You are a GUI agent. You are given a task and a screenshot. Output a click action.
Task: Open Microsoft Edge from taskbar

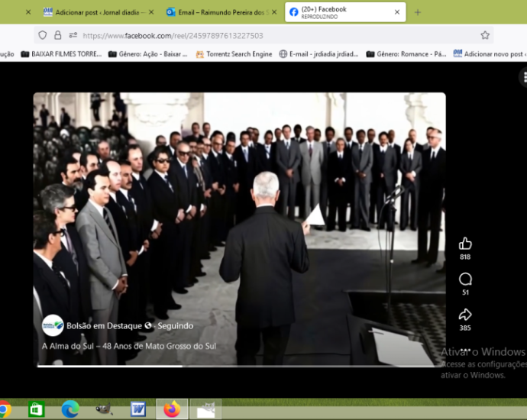coord(70,409)
